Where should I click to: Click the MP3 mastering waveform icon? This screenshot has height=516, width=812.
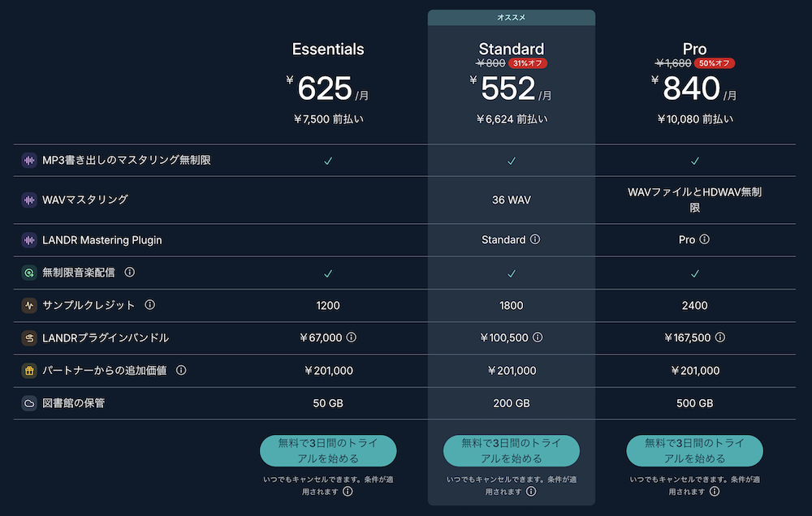29,161
